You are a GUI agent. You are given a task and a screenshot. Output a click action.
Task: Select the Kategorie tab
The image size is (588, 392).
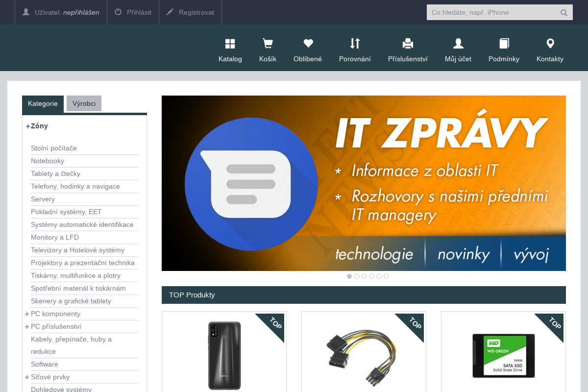[43, 103]
